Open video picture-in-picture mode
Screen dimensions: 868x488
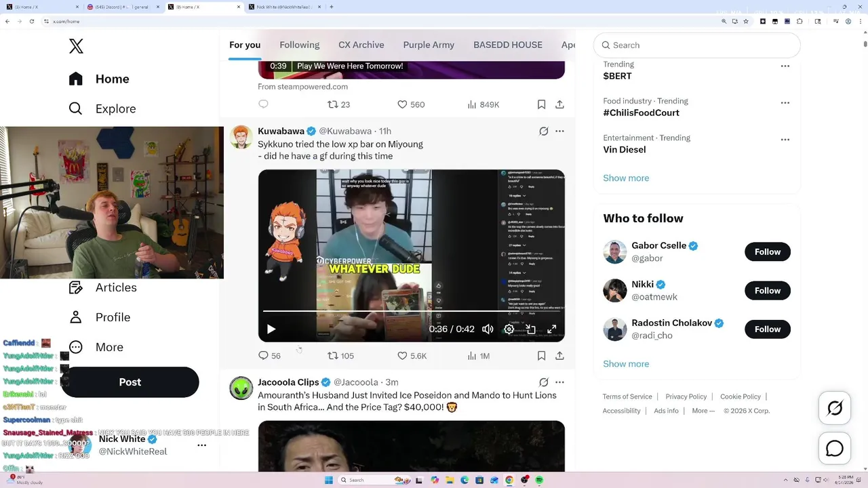pos(530,329)
